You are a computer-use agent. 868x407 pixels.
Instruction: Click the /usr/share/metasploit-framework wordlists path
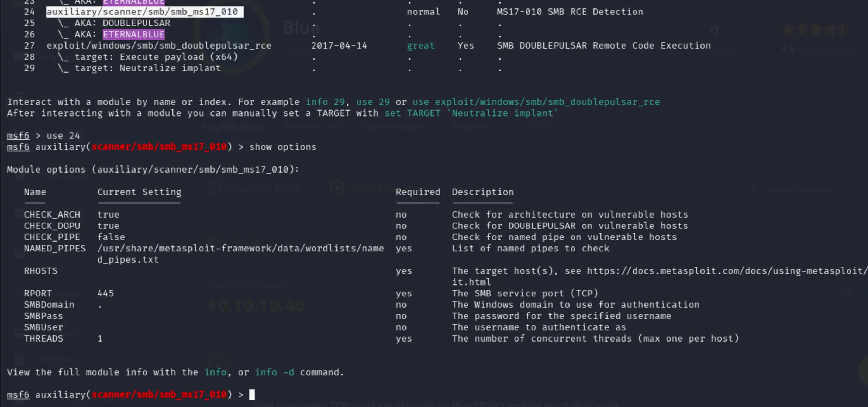click(x=240, y=249)
